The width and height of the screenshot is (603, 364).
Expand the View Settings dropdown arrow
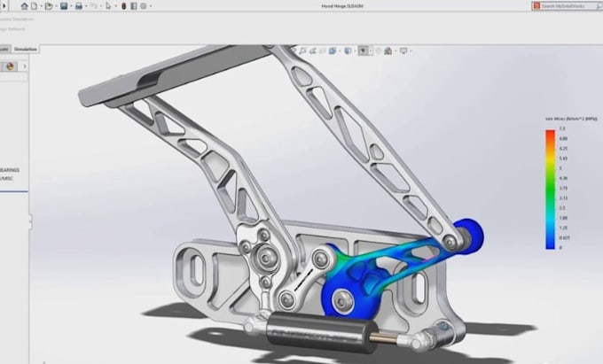(x=411, y=50)
